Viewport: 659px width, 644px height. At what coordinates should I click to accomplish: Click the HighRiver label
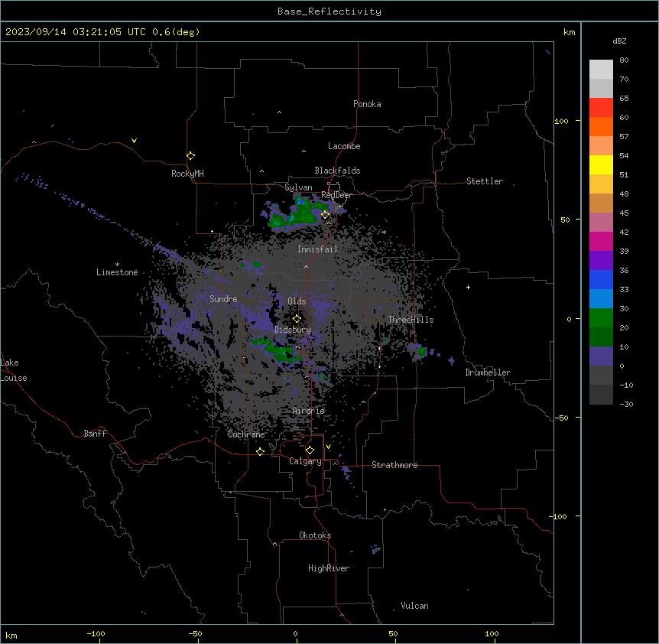tap(329, 568)
